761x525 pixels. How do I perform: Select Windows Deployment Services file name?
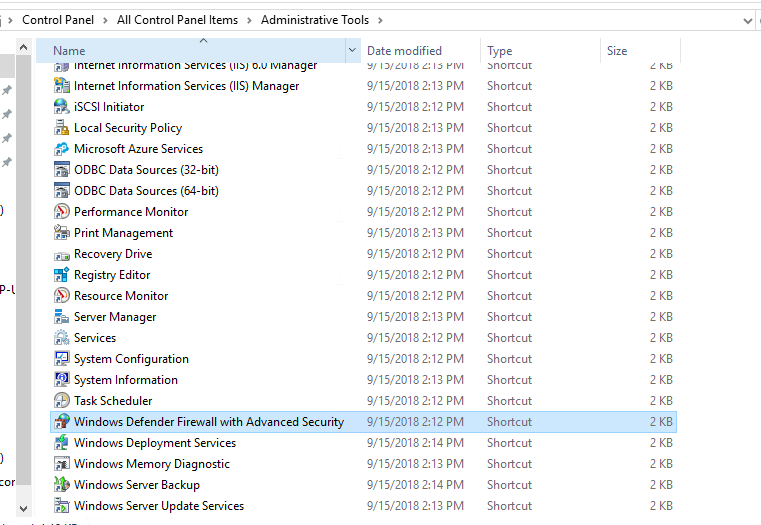[155, 443]
